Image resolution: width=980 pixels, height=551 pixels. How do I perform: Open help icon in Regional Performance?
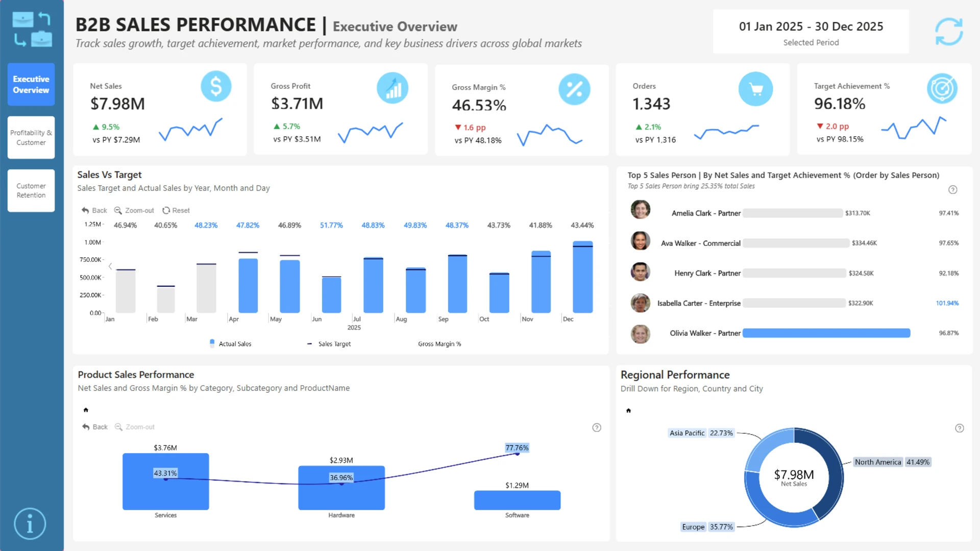click(960, 428)
